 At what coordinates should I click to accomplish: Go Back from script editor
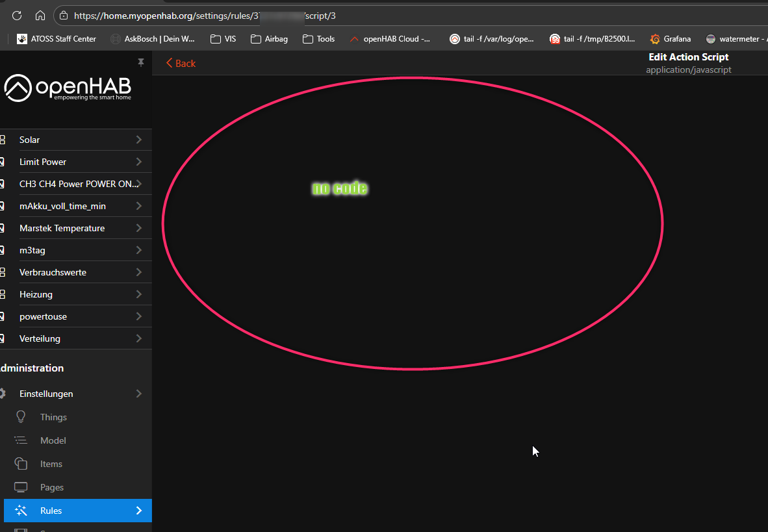pyautogui.click(x=181, y=63)
